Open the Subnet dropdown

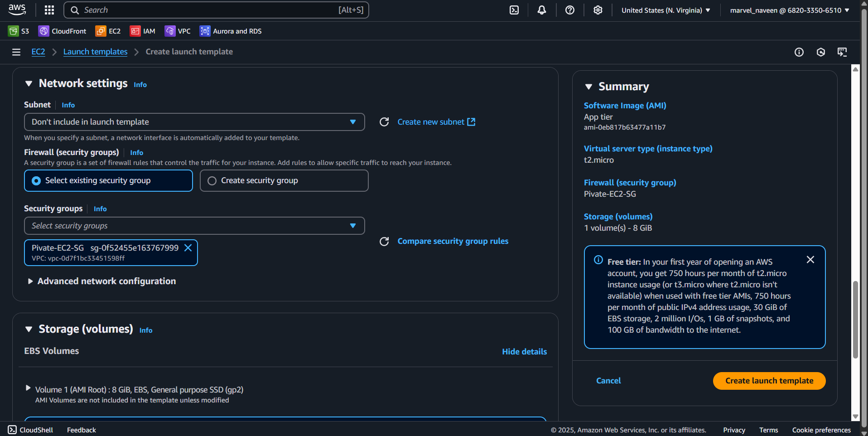[x=194, y=122]
